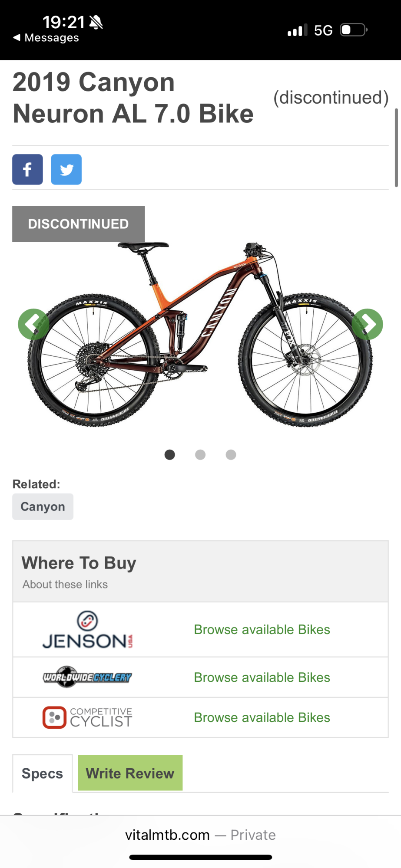Share on Facebook icon
This screenshot has height=868, width=401.
point(27,169)
